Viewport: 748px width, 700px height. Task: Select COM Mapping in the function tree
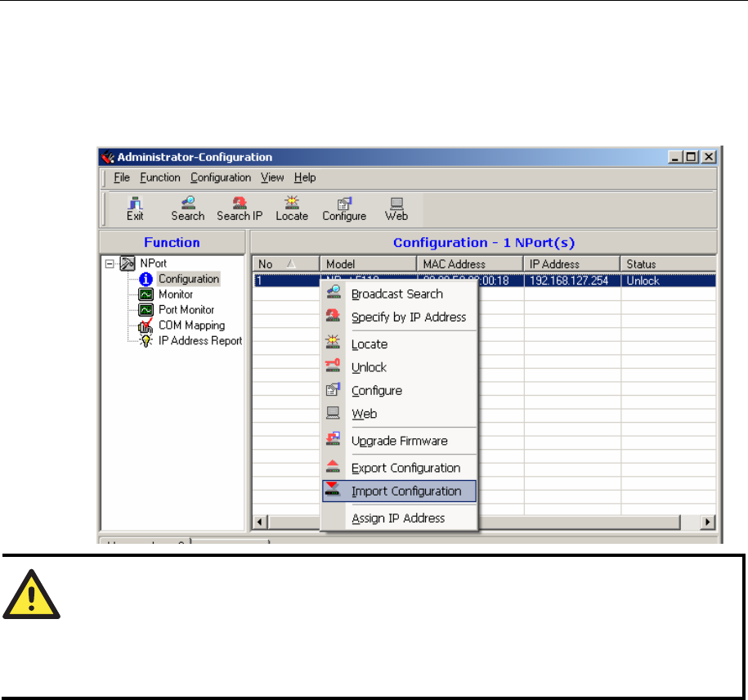tap(192, 325)
